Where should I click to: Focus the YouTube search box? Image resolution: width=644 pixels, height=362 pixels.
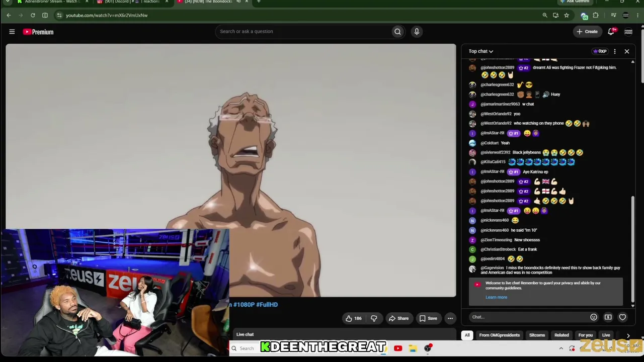click(303, 32)
